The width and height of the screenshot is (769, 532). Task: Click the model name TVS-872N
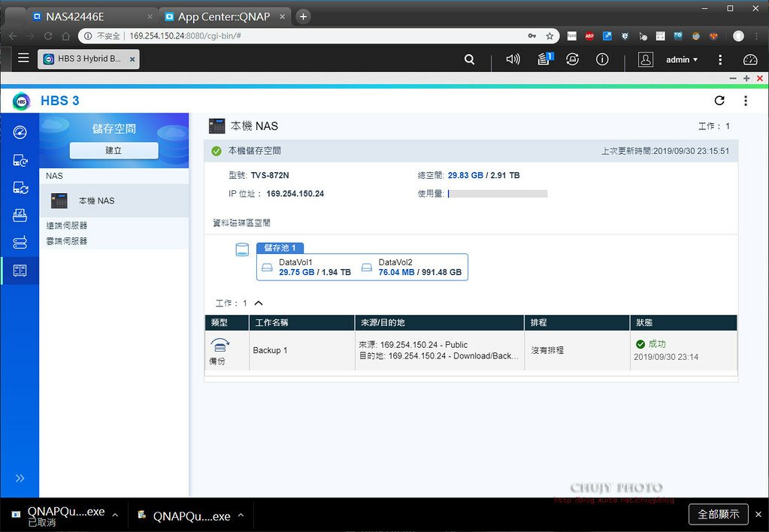click(x=270, y=175)
